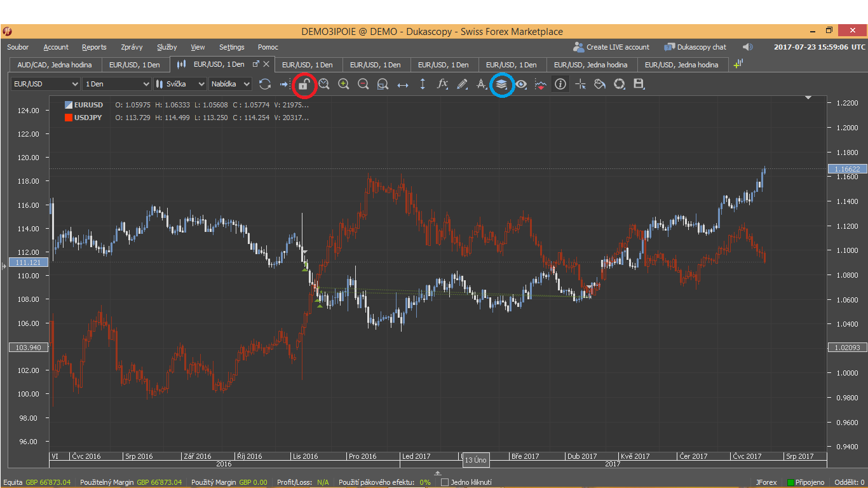This screenshot has width=868, height=488.
Task: Click the Lis 2016 time axis label
Action: coord(305,456)
